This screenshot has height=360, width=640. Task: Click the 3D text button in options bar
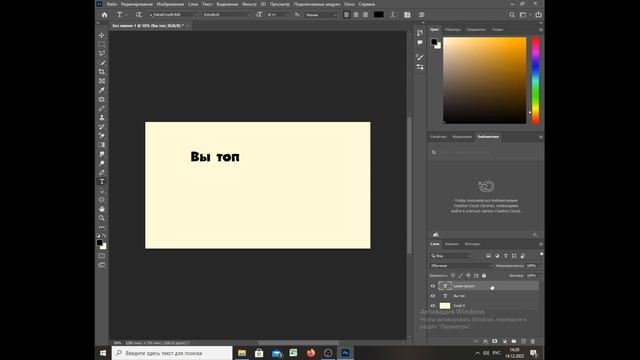coord(422,15)
